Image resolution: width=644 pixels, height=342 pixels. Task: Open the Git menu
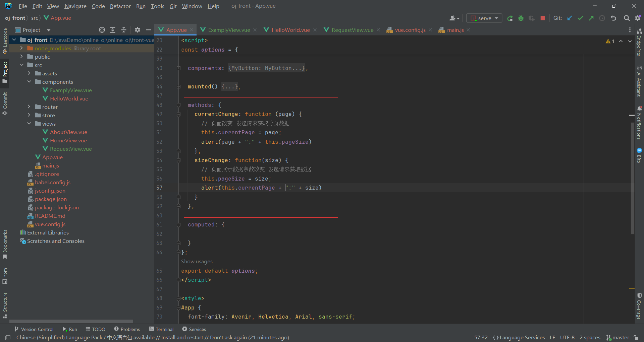tap(173, 6)
